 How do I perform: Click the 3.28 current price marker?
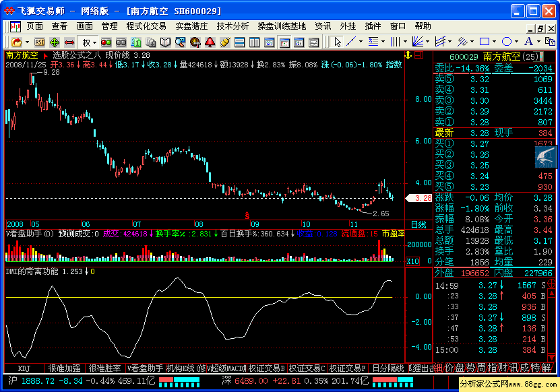click(419, 198)
